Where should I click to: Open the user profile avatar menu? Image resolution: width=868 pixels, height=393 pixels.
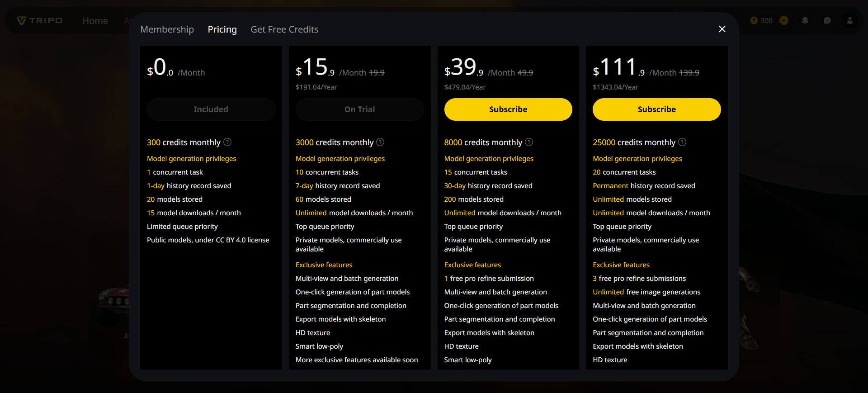849,20
